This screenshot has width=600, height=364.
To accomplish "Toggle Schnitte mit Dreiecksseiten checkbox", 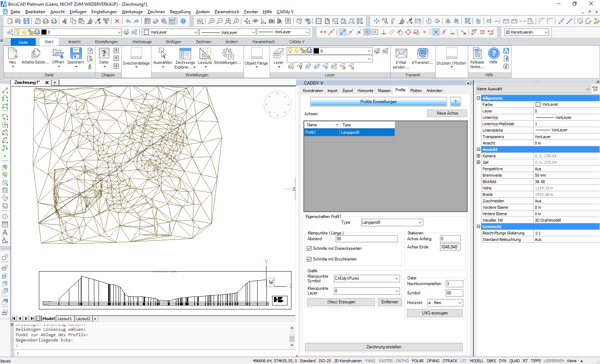I will pyautogui.click(x=309, y=248).
